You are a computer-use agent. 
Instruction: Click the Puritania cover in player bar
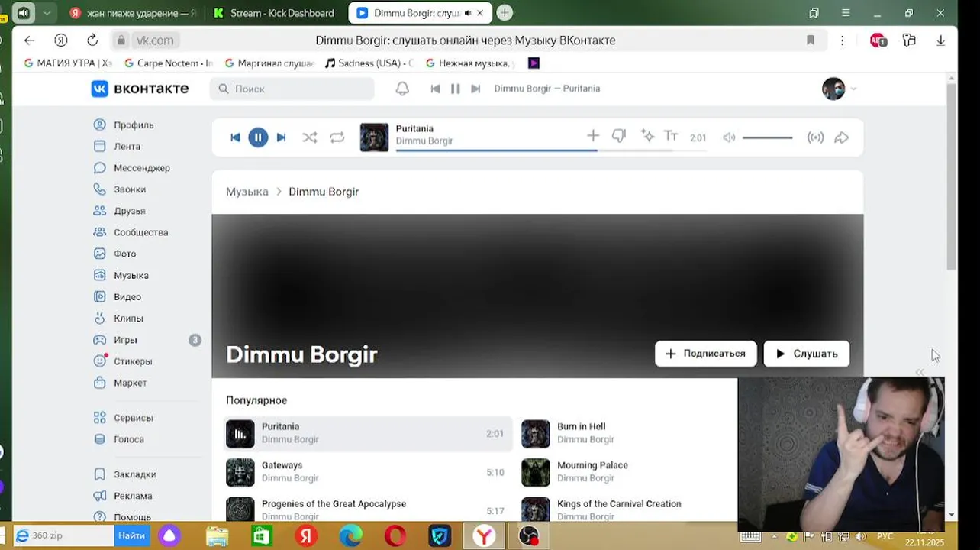(x=374, y=137)
